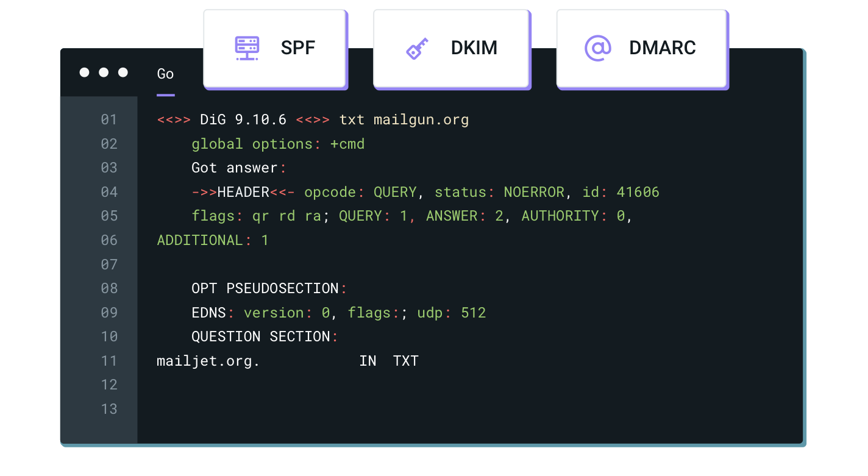This screenshot has width=868, height=476.
Task: Click the 'EDNS: version: 0' text
Action: [x=261, y=313]
